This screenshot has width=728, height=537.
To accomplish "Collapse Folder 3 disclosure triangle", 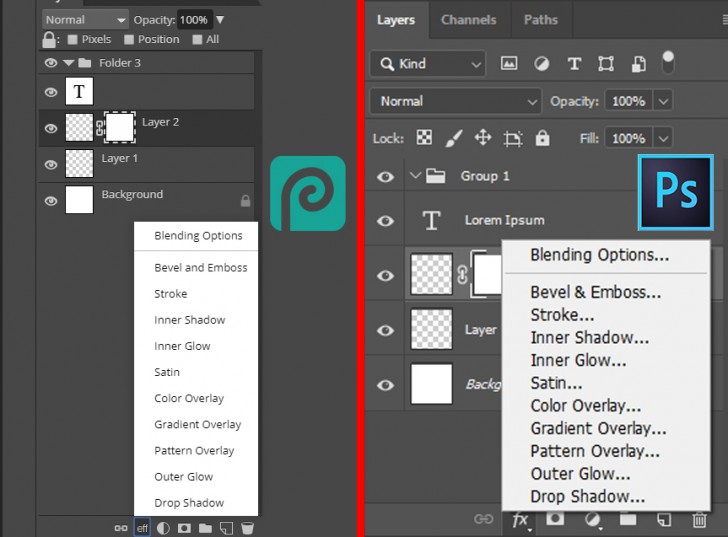I will click(69, 63).
